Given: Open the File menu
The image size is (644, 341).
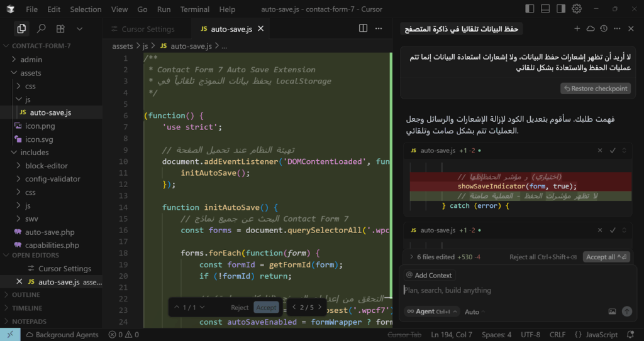Looking at the screenshot, I should [31, 9].
